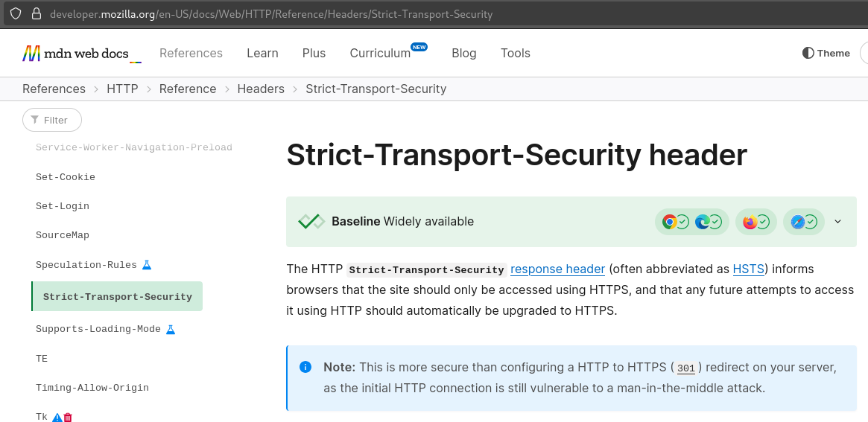Click the shield tracking protection icon

coord(15,13)
